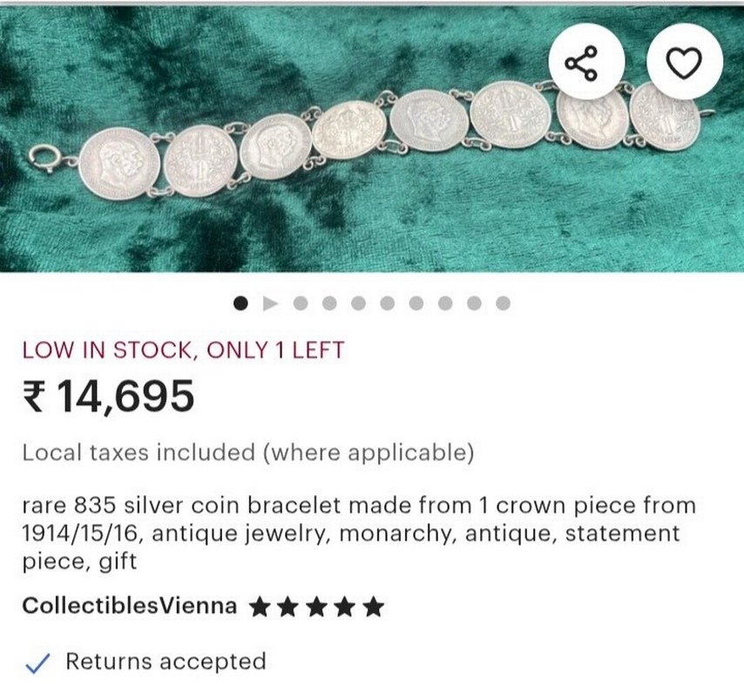This screenshot has height=700, width=744.
Task: Tap the share icon on the photo
Action: pyautogui.click(x=586, y=62)
